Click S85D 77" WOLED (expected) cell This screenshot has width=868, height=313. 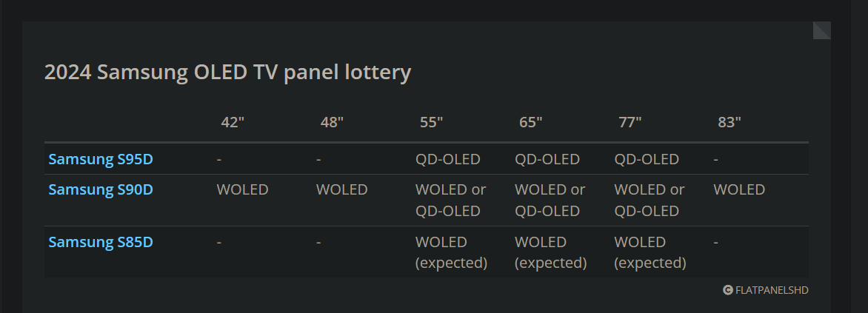[x=650, y=252]
